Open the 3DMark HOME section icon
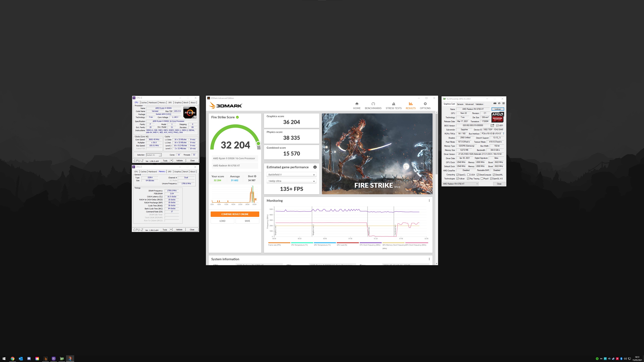Image resolution: width=644 pixels, height=362 pixels. [x=357, y=104]
